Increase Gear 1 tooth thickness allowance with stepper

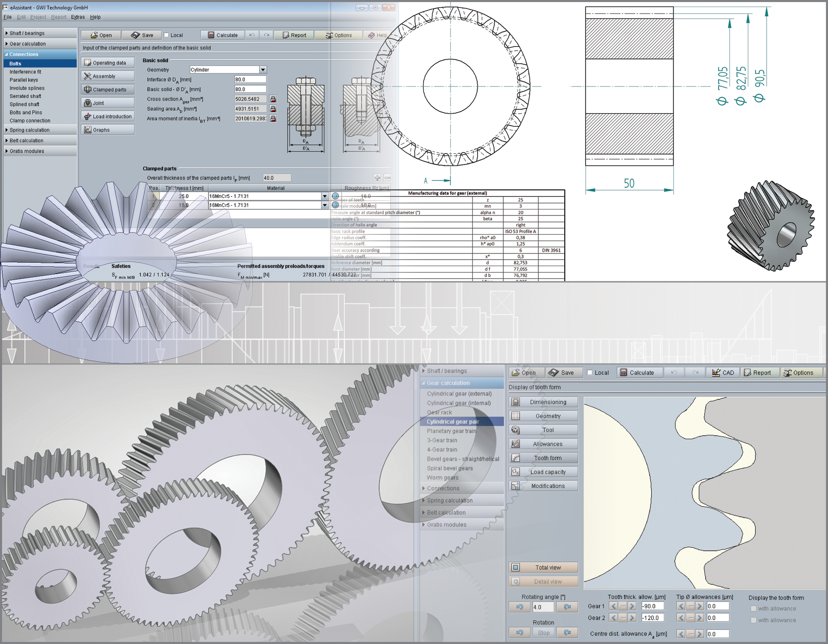pyautogui.click(x=632, y=606)
